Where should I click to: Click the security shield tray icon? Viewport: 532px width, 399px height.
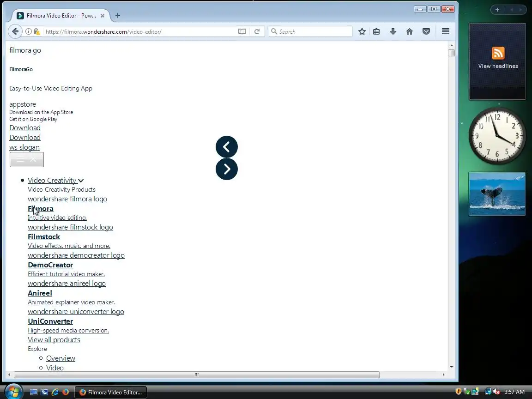[x=458, y=392]
